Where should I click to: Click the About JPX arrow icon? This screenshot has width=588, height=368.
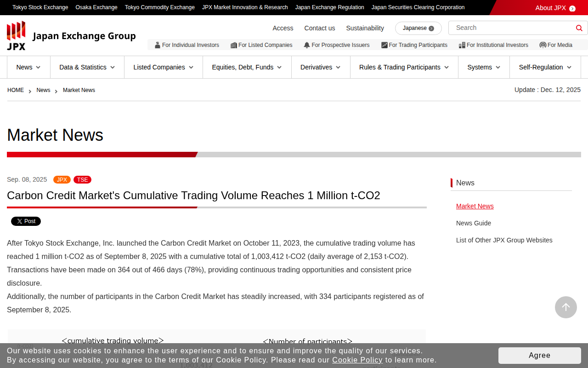[x=572, y=8]
